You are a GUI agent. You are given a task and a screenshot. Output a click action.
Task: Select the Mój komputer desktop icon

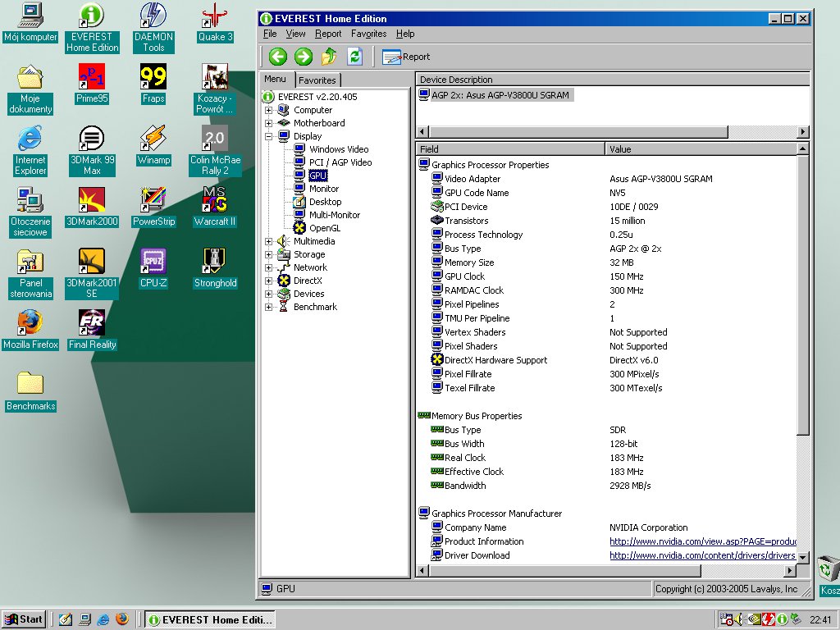coord(30,22)
